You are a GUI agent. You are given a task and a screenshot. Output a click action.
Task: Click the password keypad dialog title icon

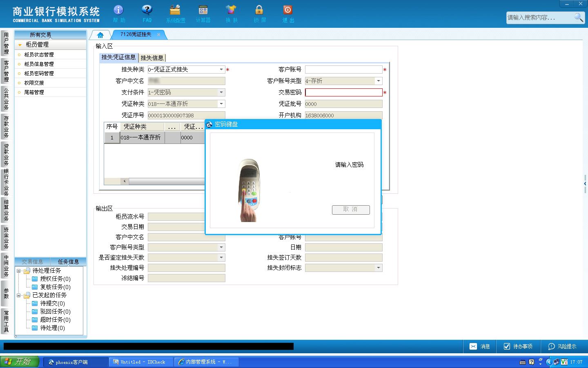pos(209,124)
